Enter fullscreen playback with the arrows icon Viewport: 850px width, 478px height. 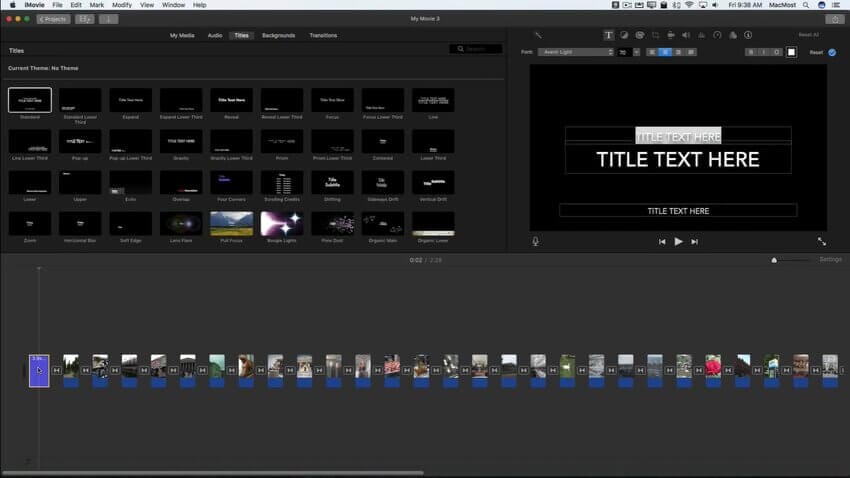click(822, 241)
